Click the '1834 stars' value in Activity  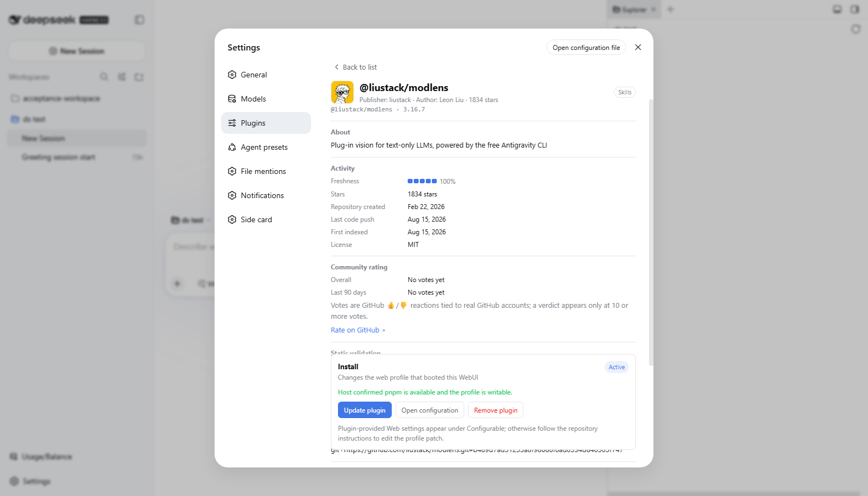click(x=422, y=194)
